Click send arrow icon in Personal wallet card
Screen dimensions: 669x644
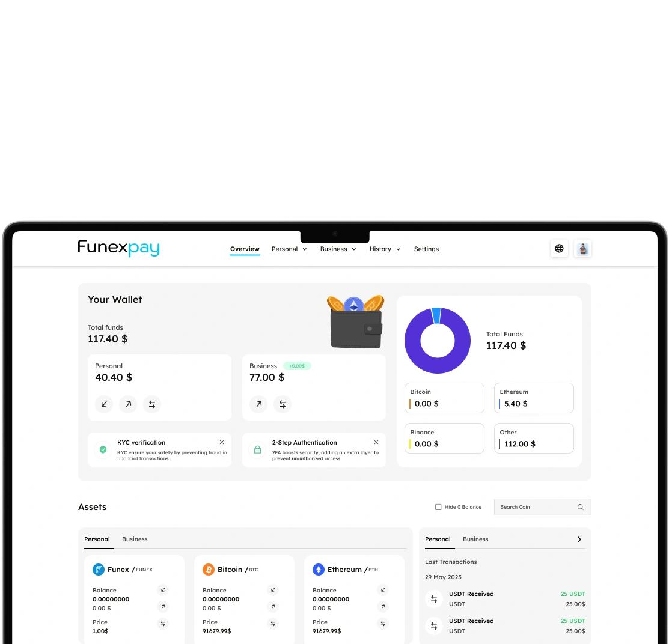128,404
